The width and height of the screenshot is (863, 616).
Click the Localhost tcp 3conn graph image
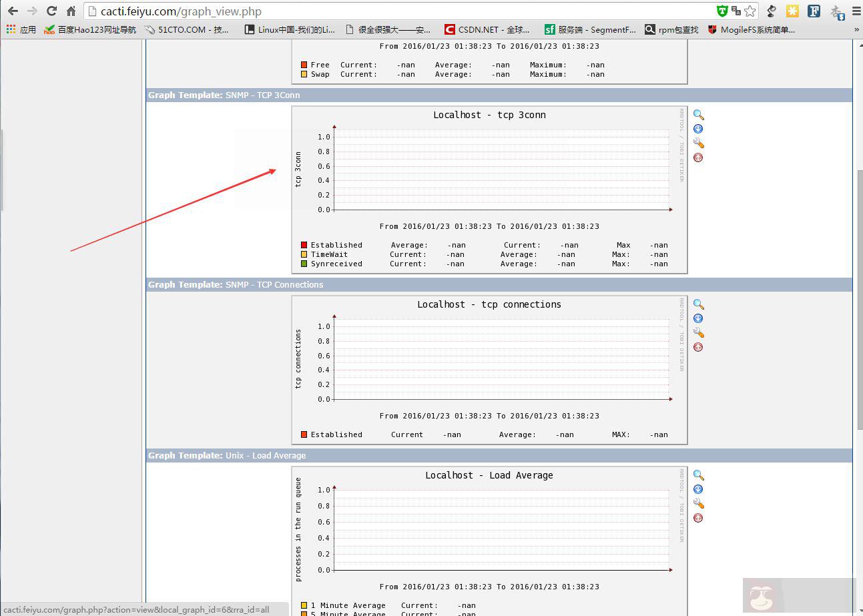(489, 190)
